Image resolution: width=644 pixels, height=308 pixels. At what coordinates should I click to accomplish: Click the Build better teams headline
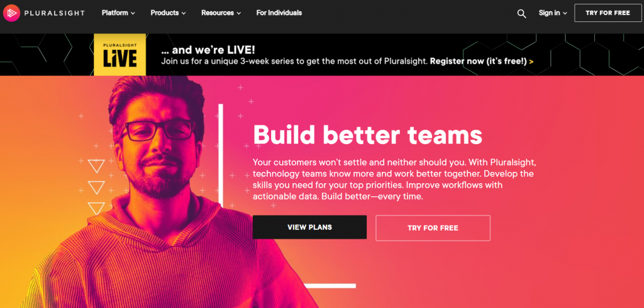(367, 134)
